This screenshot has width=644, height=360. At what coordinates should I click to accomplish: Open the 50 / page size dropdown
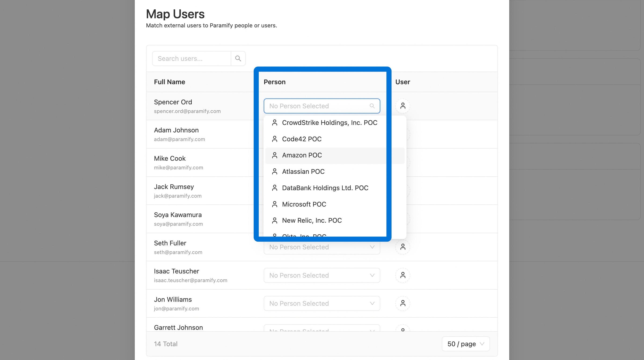tap(465, 344)
